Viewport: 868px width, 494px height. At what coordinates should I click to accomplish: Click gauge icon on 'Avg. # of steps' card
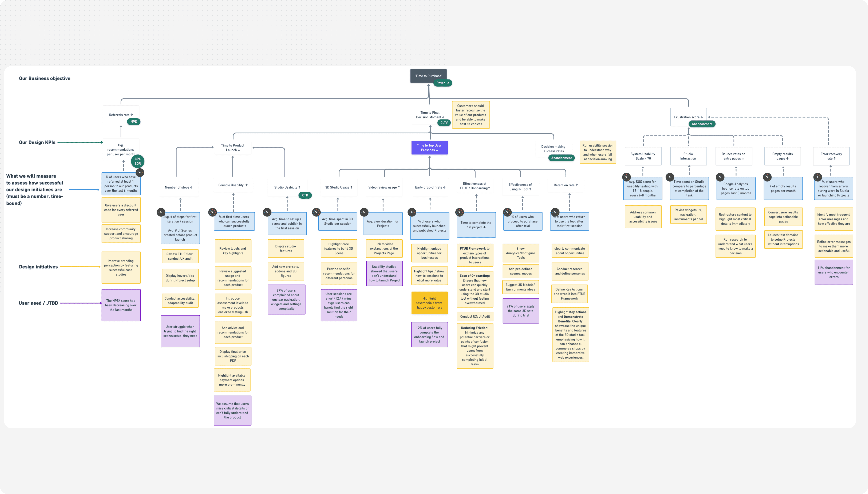pyautogui.click(x=161, y=212)
